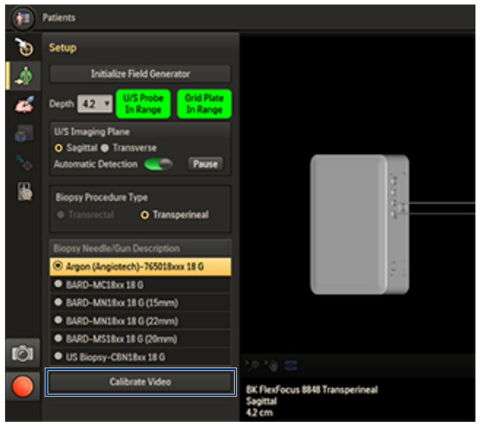Click the Setup panel heading
This screenshot has width=504, height=428.
pos(63,48)
